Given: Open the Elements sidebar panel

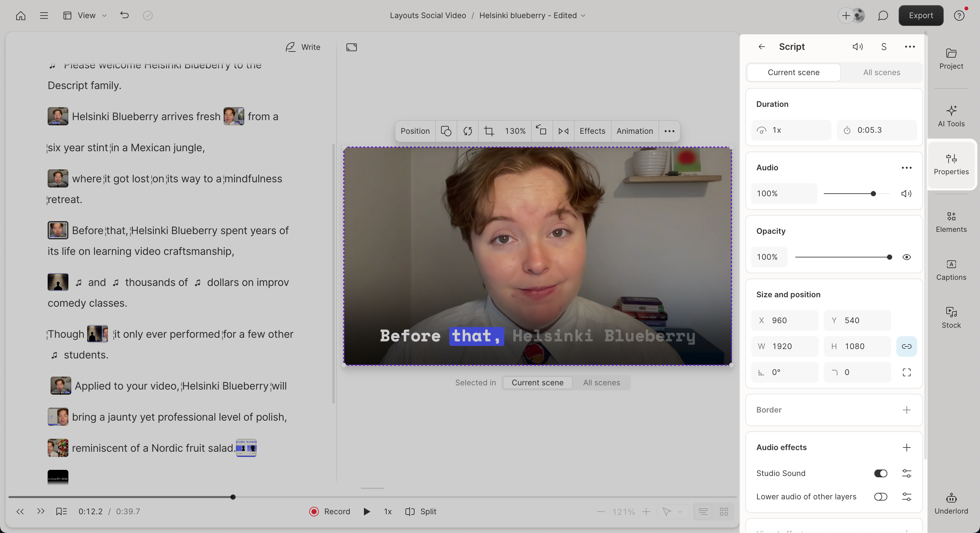Looking at the screenshot, I should pos(951,221).
